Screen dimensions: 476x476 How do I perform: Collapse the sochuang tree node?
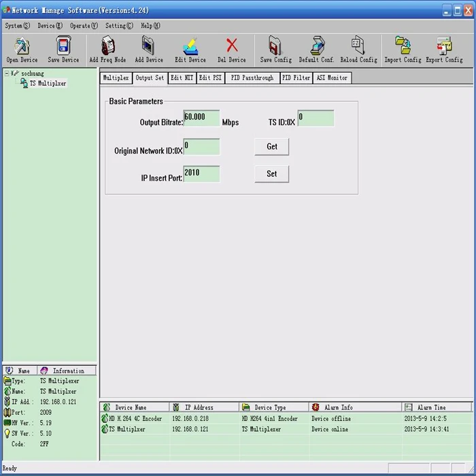pyautogui.click(x=6, y=73)
